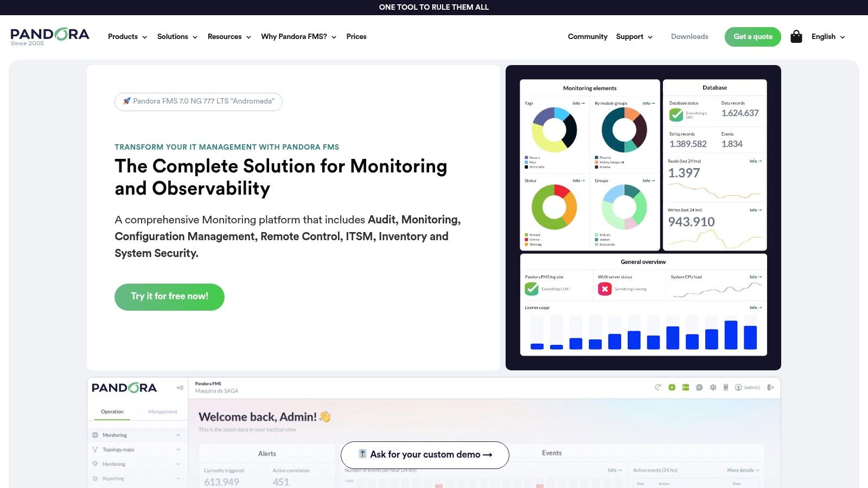This screenshot has height=488, width=868.
Task: Click the green server status icon
Action: pos(686,387)
